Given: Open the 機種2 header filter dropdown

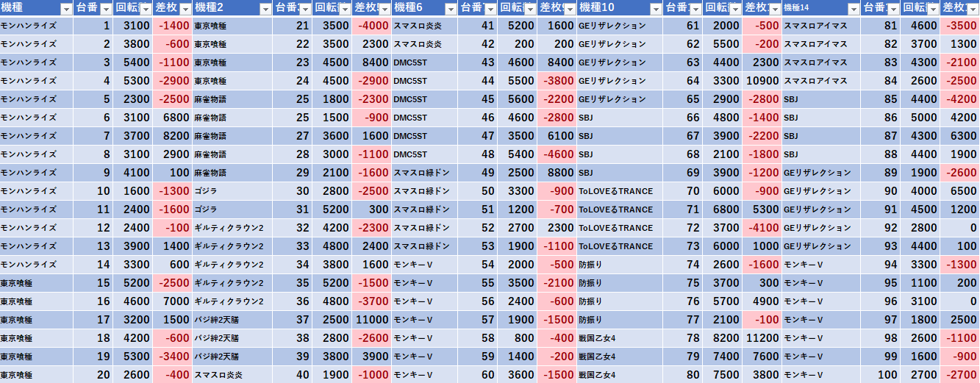Looking at the screenshot, I should [x=265, y=9].
